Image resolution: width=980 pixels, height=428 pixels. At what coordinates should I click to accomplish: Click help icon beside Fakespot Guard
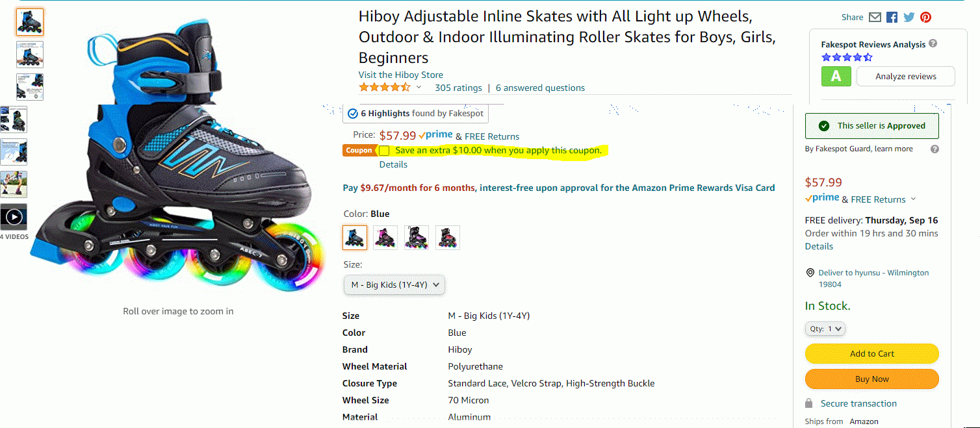pyautogui.click(x=935, y=149)
